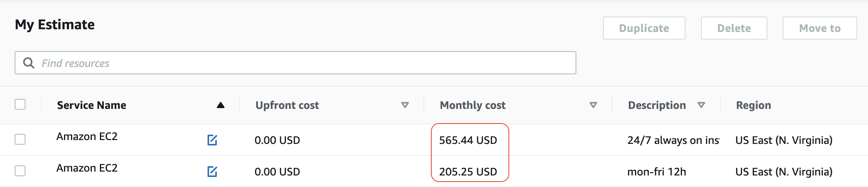This screenshot has height=187, width=868.
Task: Click the Region column header
Action: [x=753, y=105]
